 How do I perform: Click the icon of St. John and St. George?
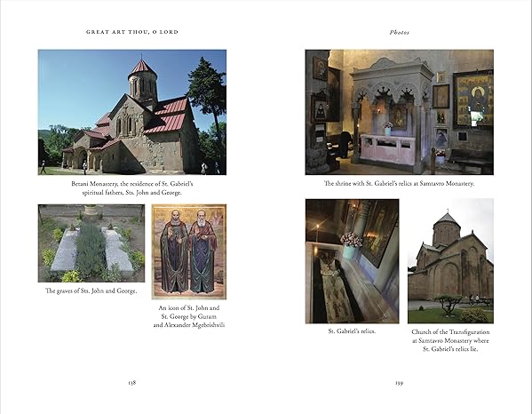pos(189,251)
